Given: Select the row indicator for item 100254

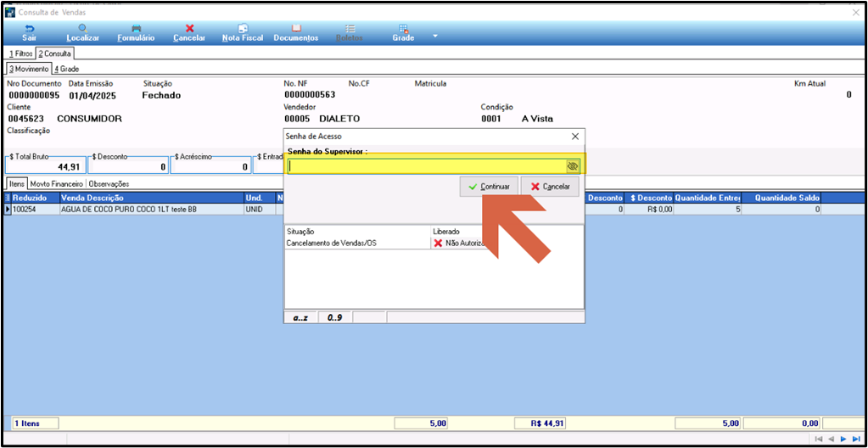Looking at the screenshot, I should pos(8,210).
